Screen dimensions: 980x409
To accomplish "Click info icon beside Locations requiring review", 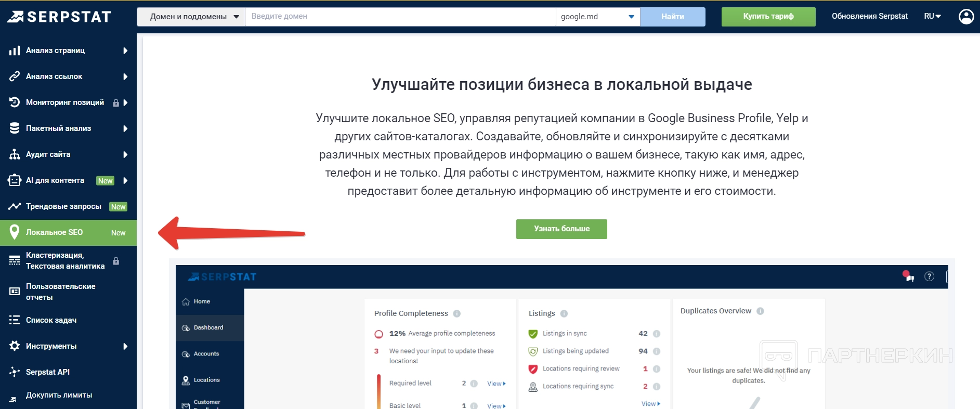I will click(x=657, y=369).
